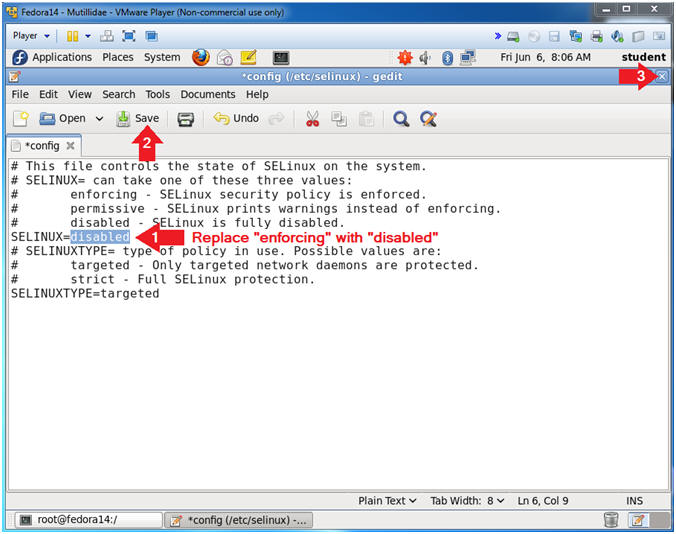Click the gedit window menu icon in title bar
The image size is (676, 534).
point(14,77)
